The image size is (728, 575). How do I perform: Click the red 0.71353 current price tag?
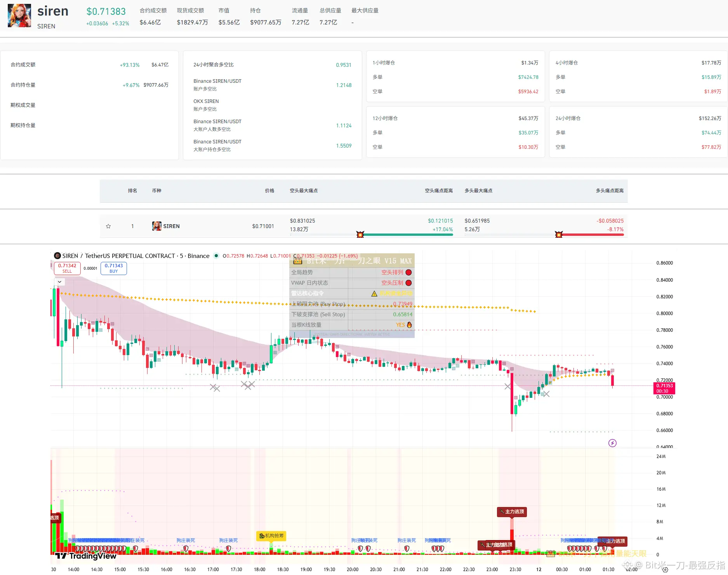664,388
